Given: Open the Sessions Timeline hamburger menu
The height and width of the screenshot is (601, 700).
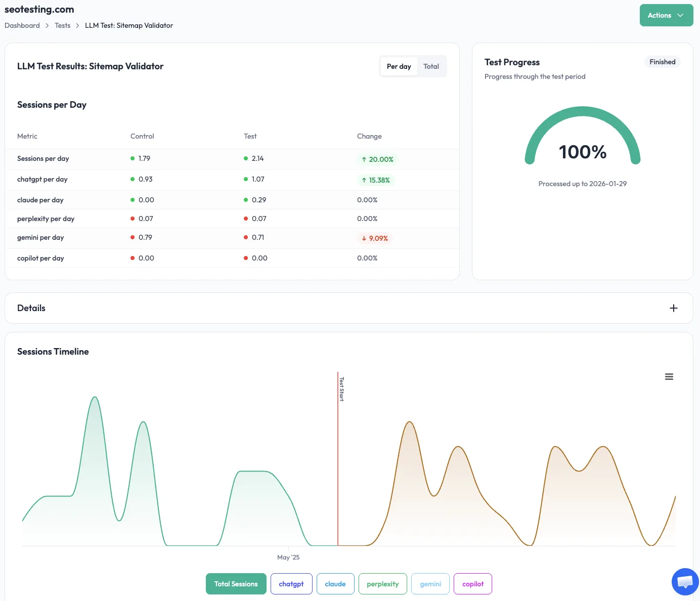Looking at the screenshot, I should pos(669,376).
